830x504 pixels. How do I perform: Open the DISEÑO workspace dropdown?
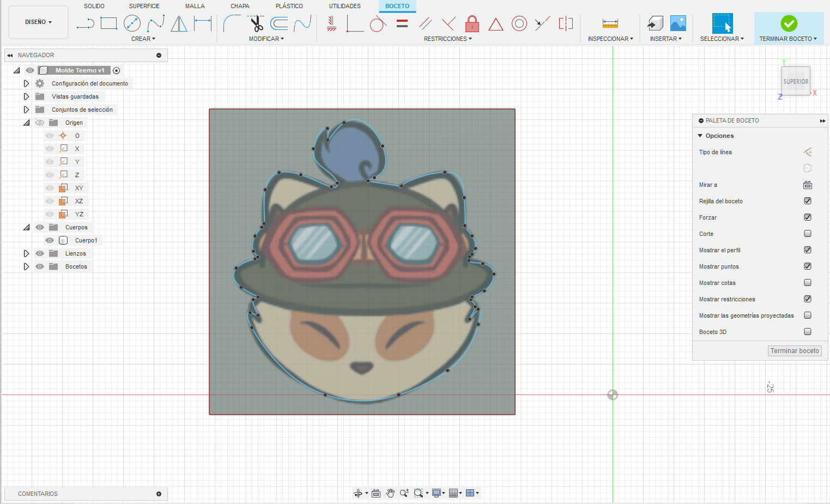point(38,22)
